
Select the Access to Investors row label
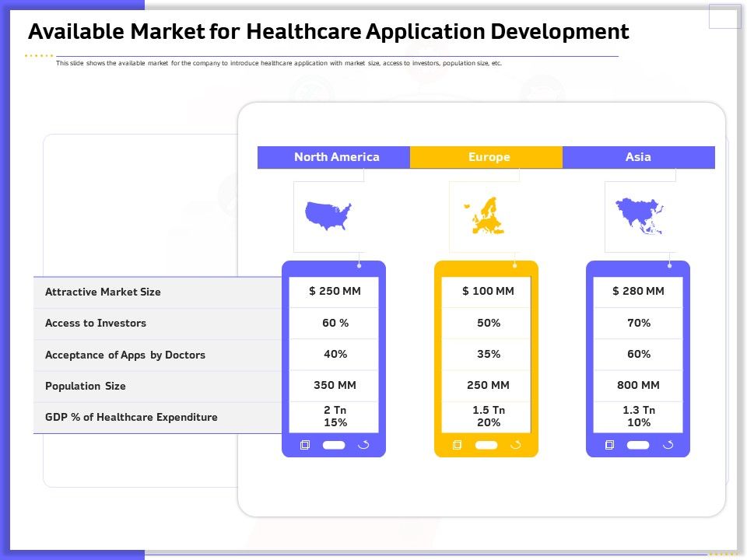[x=96, y=324]
